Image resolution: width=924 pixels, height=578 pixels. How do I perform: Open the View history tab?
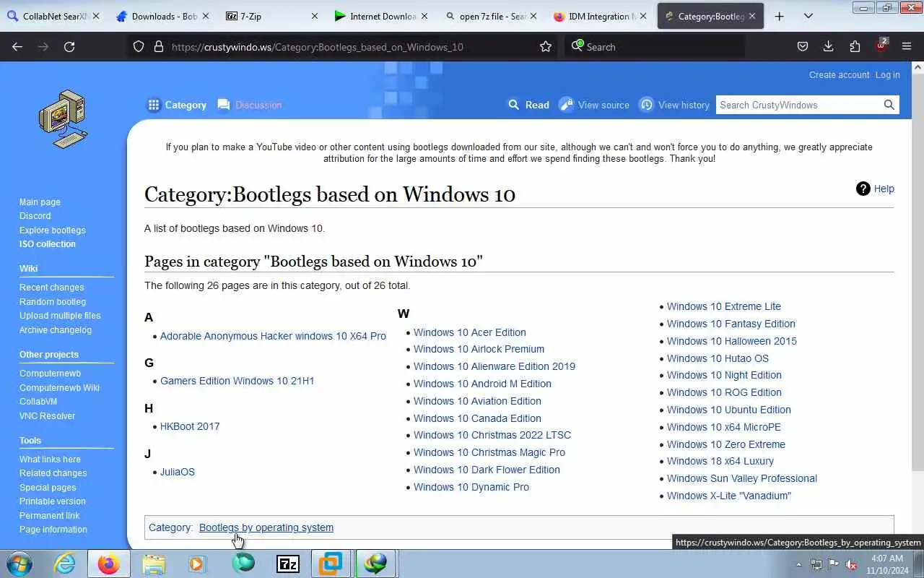675,105
